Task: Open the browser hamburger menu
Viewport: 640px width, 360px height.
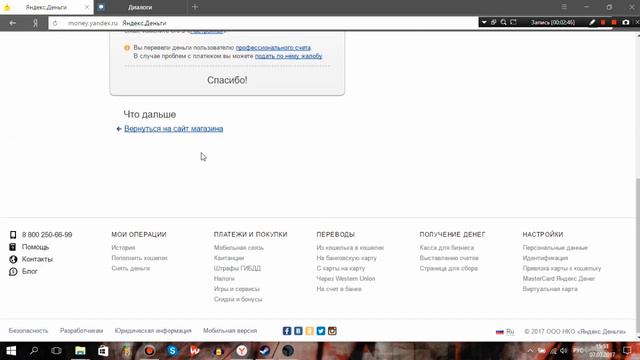Action: coord(564,7)
